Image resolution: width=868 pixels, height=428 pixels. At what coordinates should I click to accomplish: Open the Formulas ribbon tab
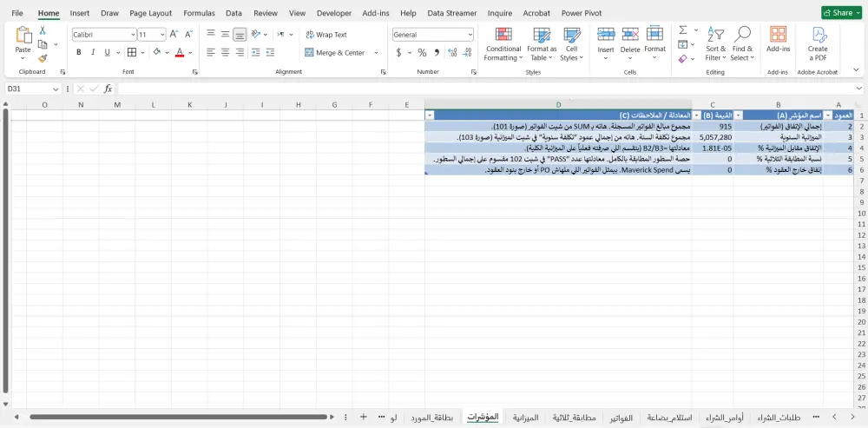[x=199, y=13]
